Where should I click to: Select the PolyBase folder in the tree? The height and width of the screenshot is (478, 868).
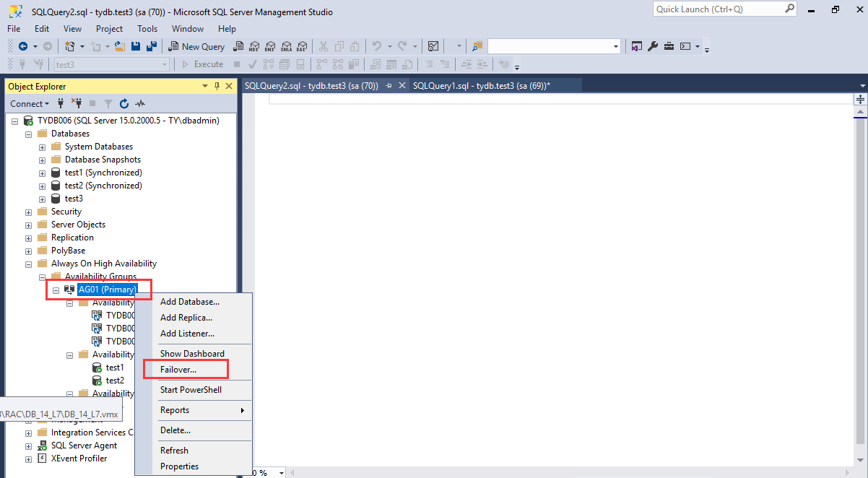point(68,251)
